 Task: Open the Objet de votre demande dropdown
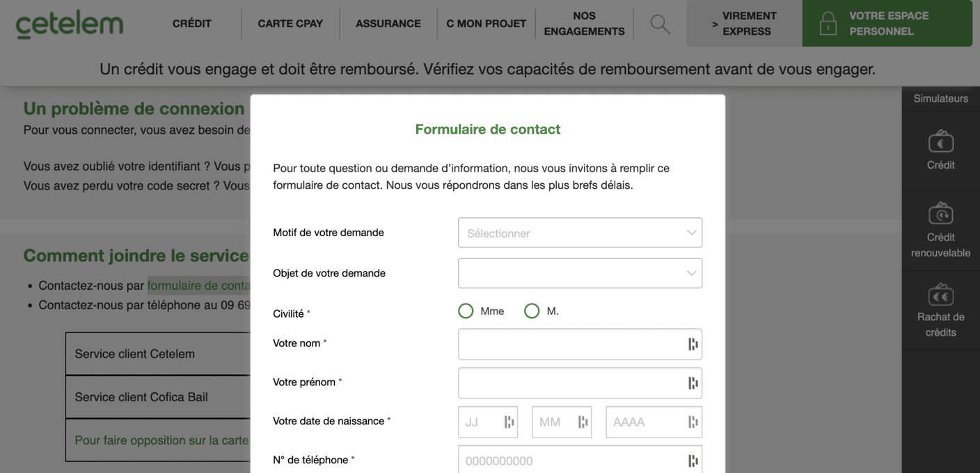pyautogui.click(x=580, y=273)
